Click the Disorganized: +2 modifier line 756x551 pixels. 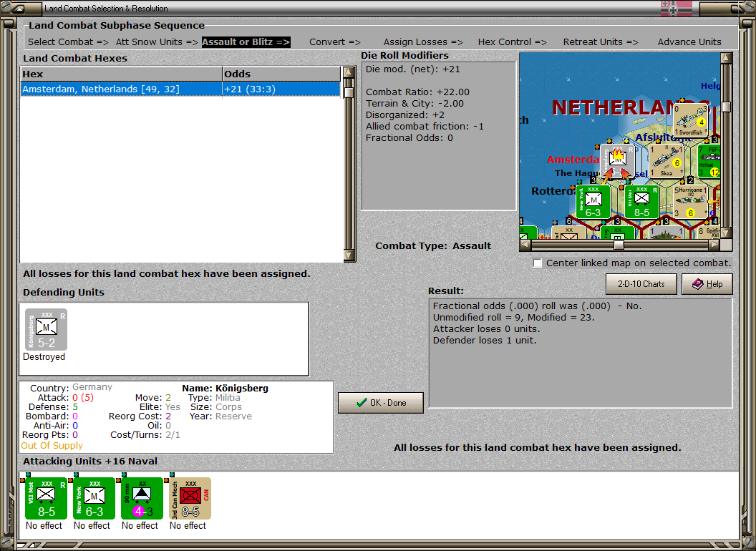405,114
